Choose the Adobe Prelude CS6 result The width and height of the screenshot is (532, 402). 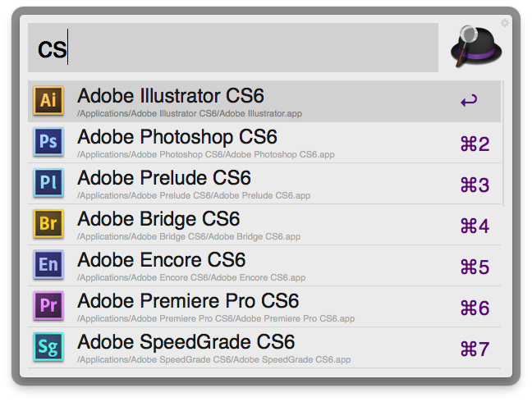point(264,184)
